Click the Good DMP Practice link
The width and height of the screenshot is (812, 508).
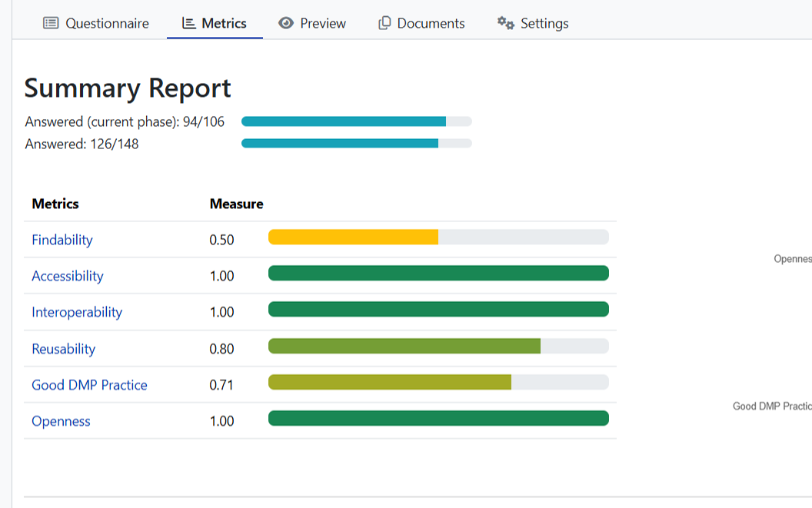(89, 385)
